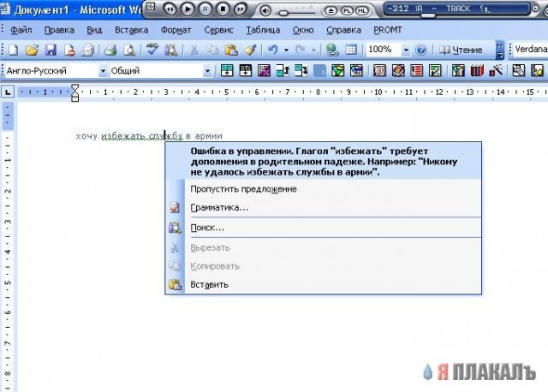Select the Format Painter brush
Viewport: 548px width, 392px height.
[250, 50]
